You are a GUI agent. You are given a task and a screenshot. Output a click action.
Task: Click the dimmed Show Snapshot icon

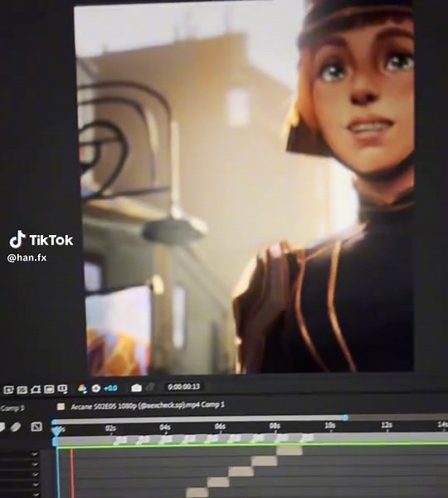click(149, 387)
